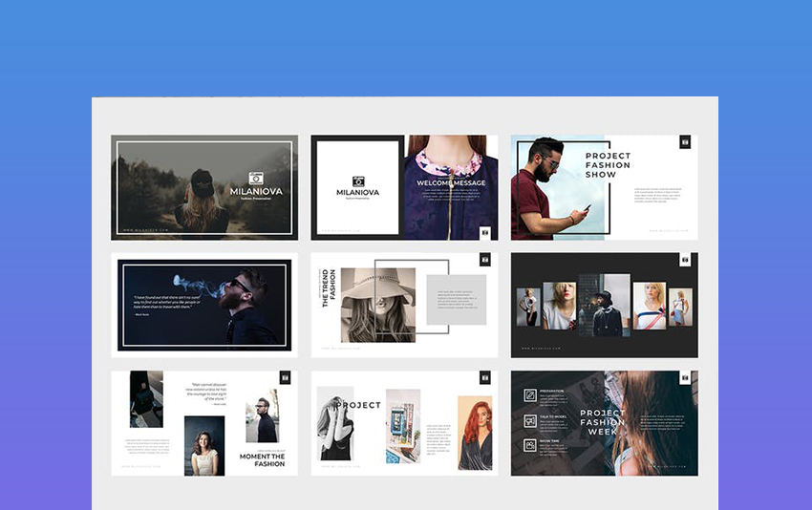Click the corner logo badge on Project Fashion Show slide
Screen dimensions: 812x510
click(684, 142)
